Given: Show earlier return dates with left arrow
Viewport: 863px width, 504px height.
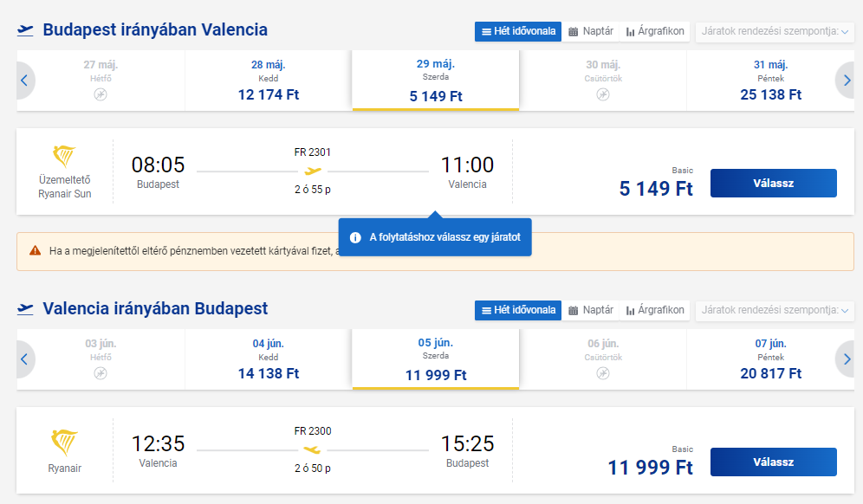Looking at the screenshot, I should (24, 359).
